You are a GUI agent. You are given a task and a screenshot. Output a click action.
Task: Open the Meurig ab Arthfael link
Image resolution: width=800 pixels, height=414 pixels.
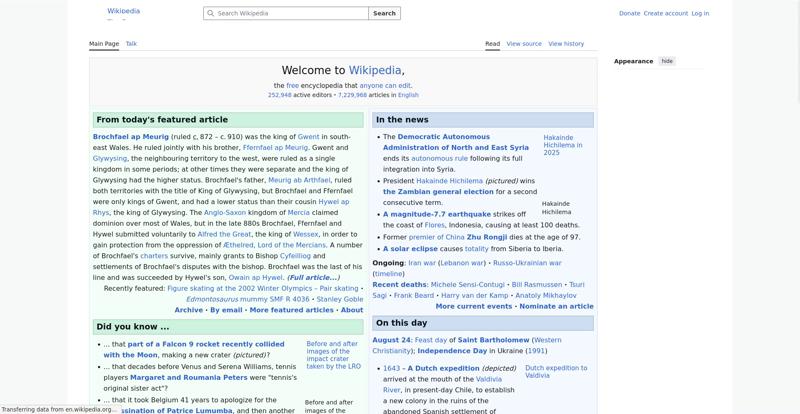pyautogui.click(x=299, y=180)
